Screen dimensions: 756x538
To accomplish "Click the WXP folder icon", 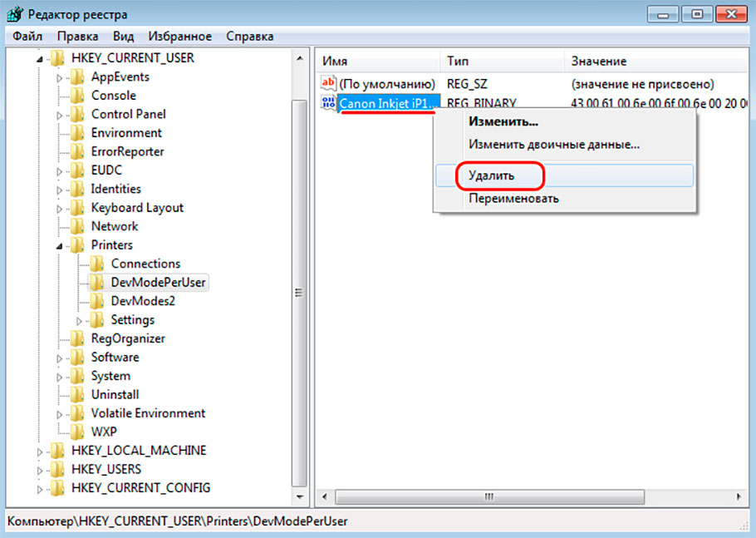I will pos(77,432).
